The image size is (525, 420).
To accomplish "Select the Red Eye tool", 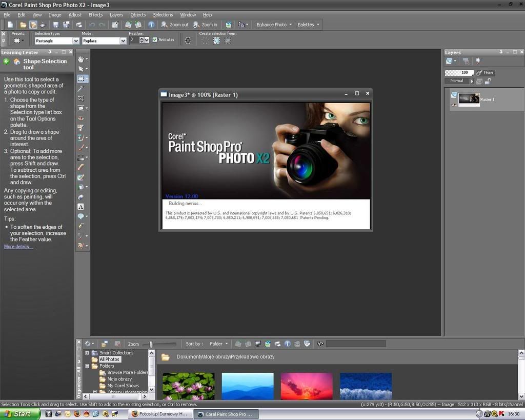I will tap(80, 118).
